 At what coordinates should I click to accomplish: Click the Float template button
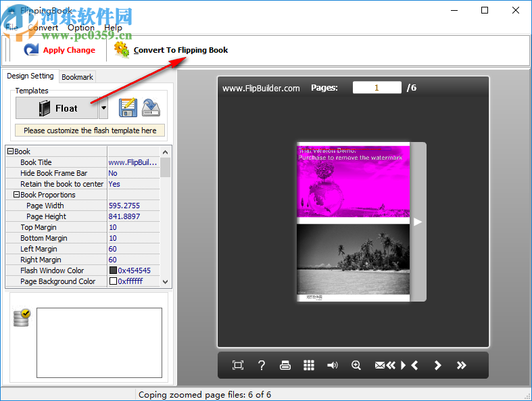57,108
